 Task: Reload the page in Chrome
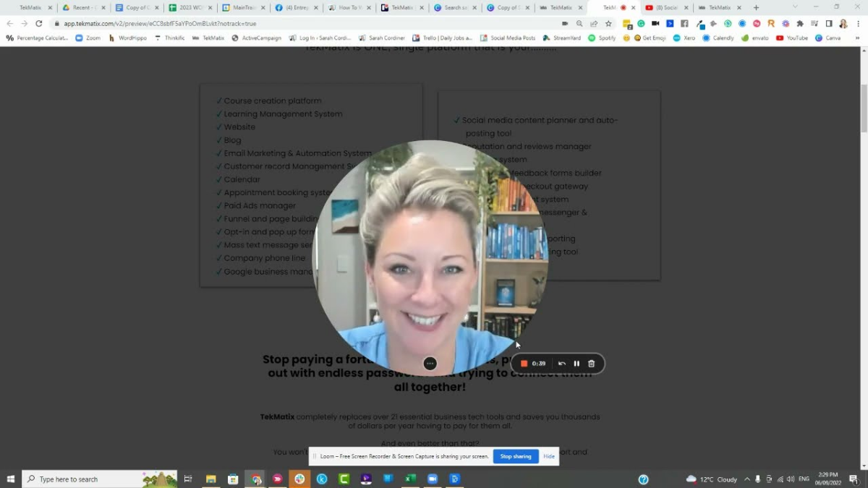click(x=39, y=23)
